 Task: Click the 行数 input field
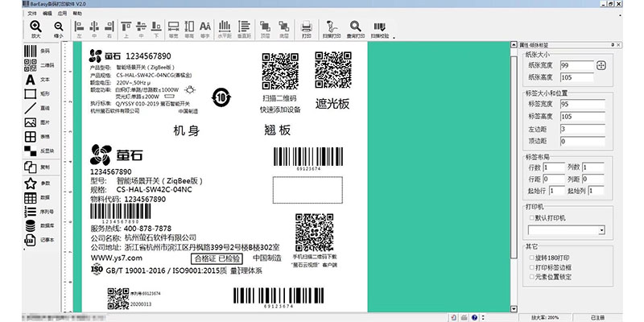pyautogui.click(x=554, y=167)
